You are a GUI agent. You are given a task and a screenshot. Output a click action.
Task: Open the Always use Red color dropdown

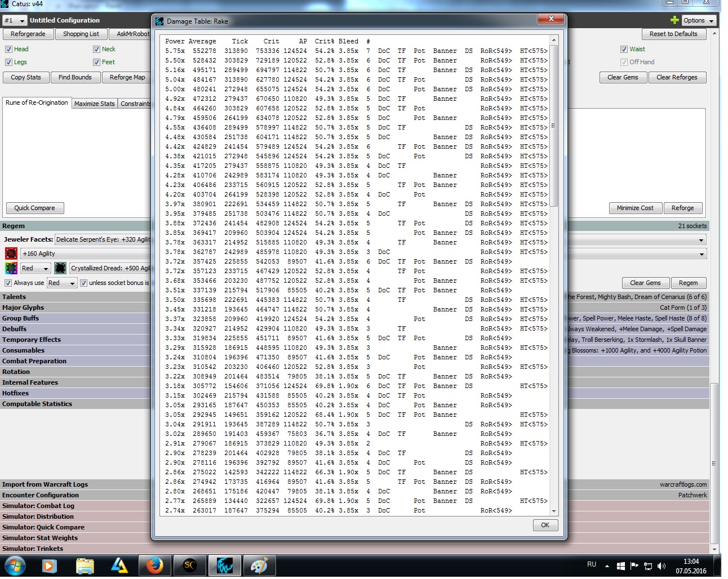tap(62, 283)
